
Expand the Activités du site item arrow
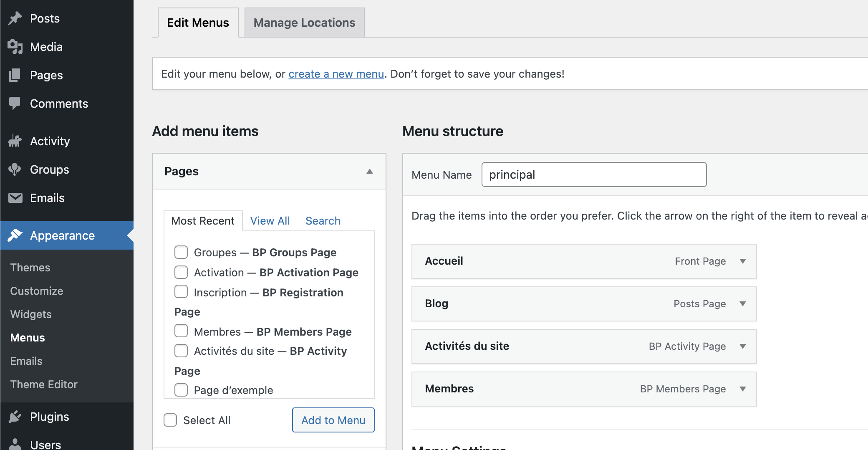pyautogui.click(x=743, y=346)
